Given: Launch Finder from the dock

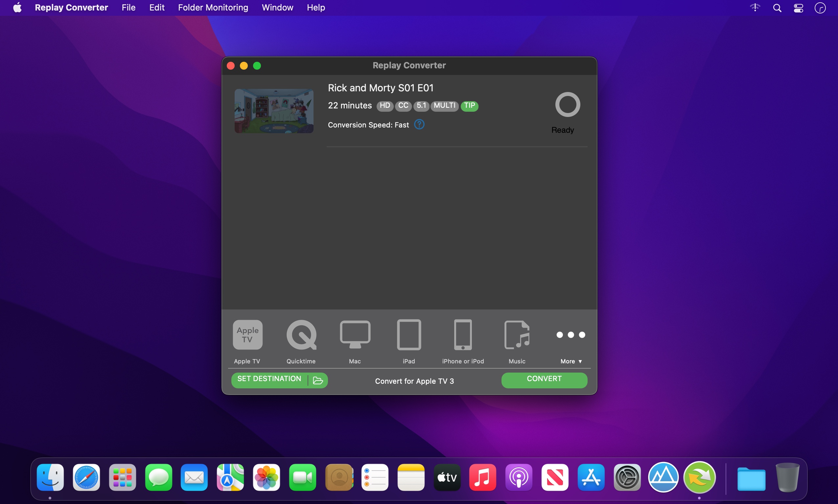Looking at the screenshot, I should click(50, 477).
